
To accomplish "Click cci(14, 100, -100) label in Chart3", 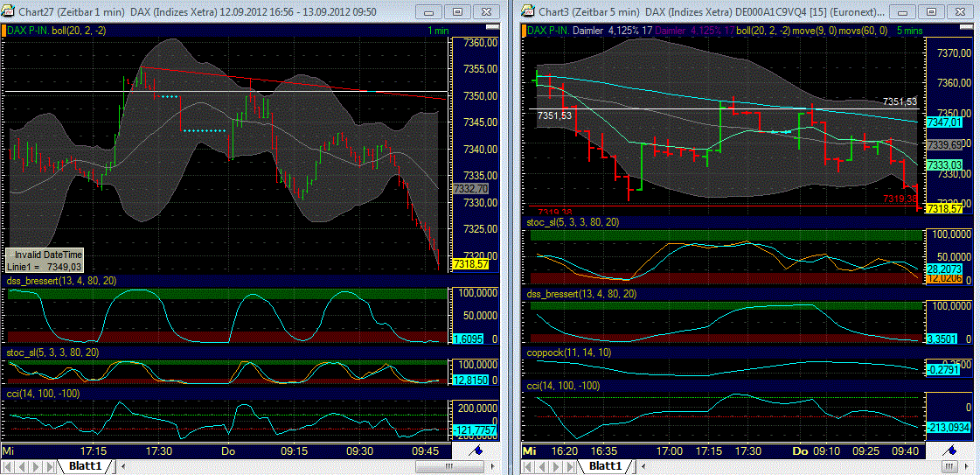I will click(565, 387).
